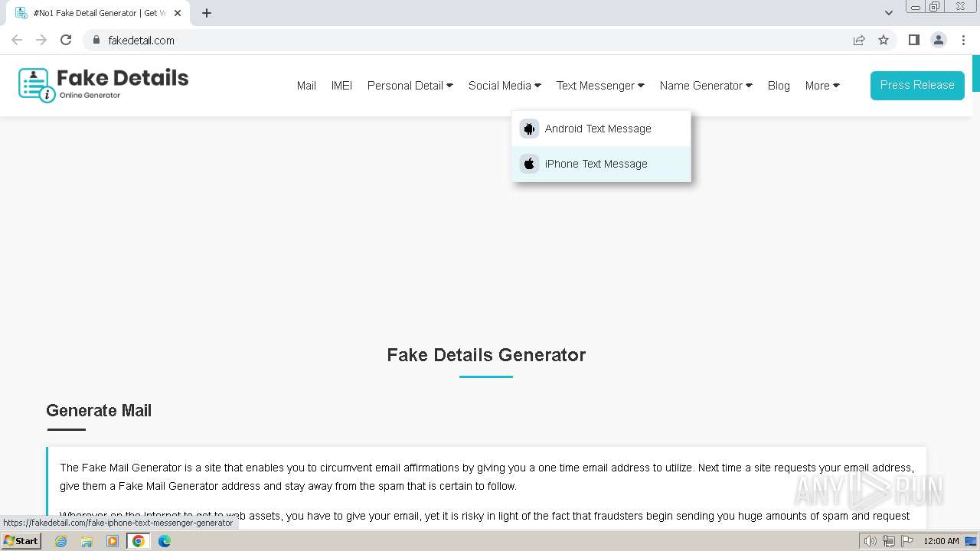Viewport: 980px width, 551px height.
Task: Click the 12:00 AM taskbar clock
Action: coord(941,541)
